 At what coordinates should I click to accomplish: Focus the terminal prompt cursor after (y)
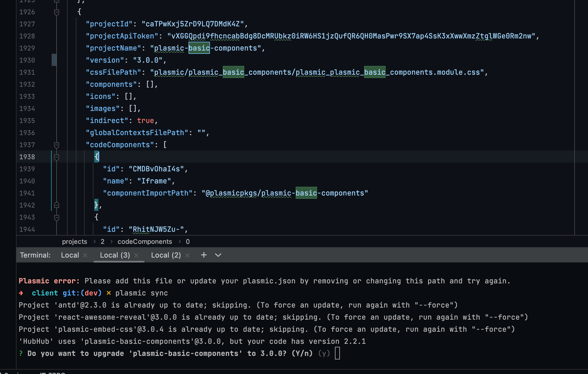point(337,353)
